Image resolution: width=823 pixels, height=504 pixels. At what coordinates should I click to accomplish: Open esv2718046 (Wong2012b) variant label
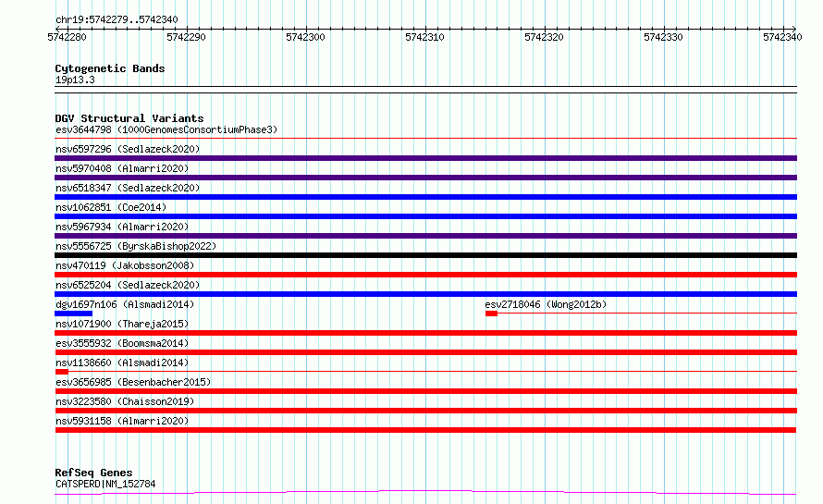(x=546, y=304)
